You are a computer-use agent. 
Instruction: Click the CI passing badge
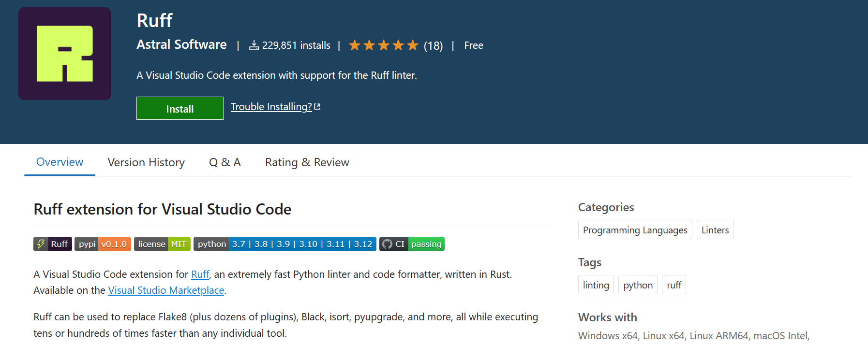(x=412, y=244)
